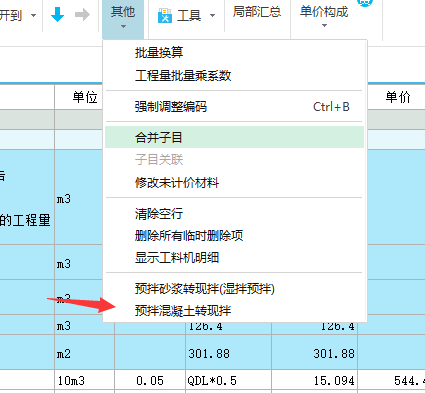Expand the 单价构成 dropdown arrow

(x=324, y=26)
